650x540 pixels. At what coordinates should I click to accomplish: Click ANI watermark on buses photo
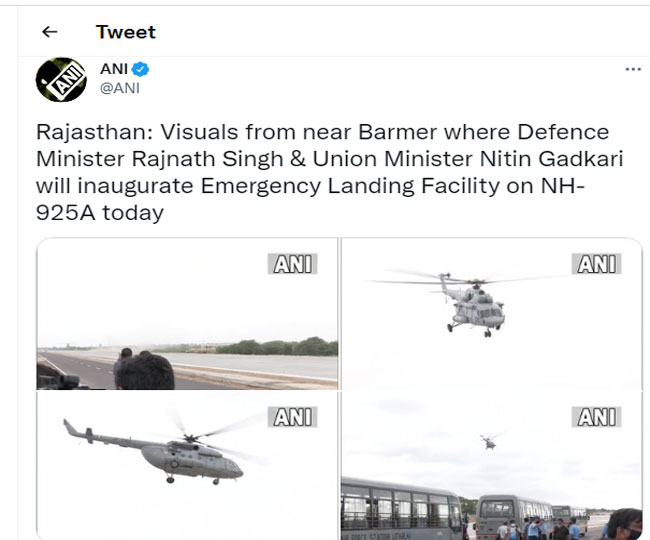tap(597, 417)
